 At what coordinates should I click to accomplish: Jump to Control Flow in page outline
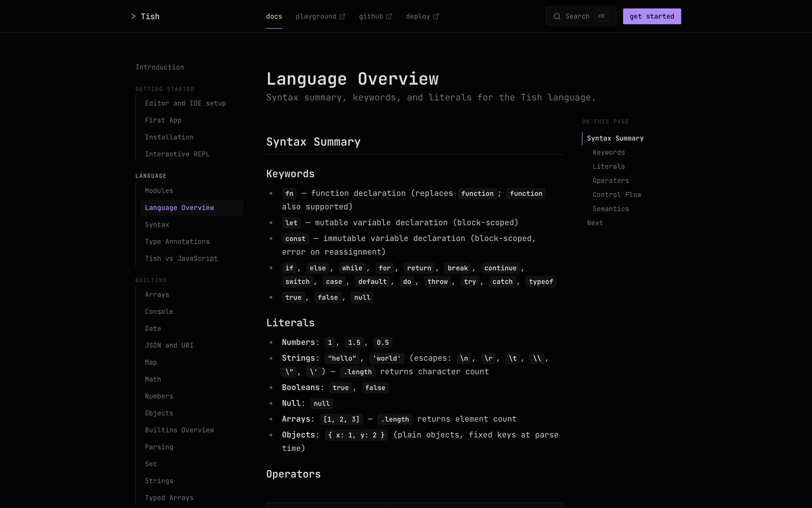[617, 195]
